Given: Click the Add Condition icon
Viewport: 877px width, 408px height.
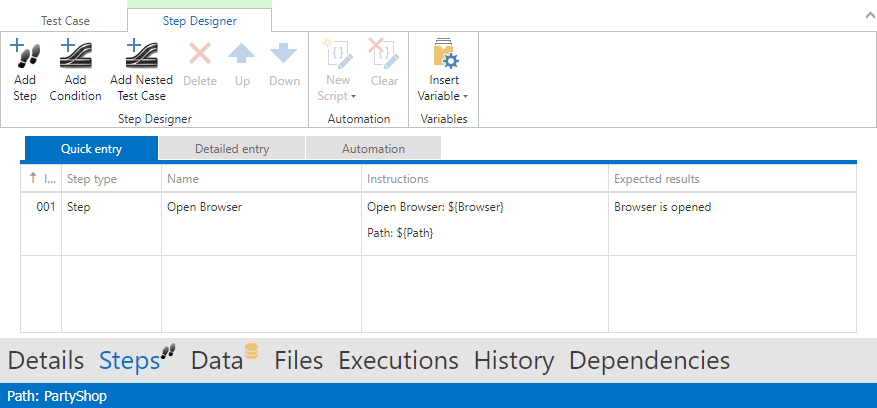Looking at the screenshot, I should click(75, 54).
